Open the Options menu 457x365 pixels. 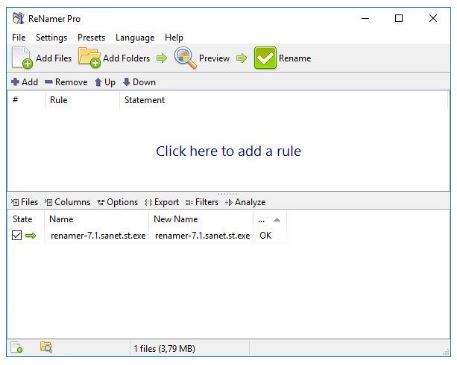(117, 202)
